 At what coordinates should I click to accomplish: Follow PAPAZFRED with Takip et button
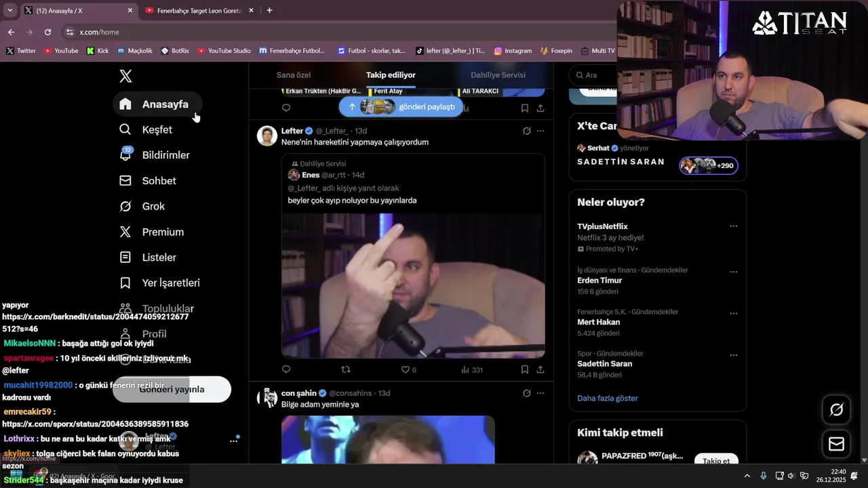pyautogui.click(x=716, y=460)
